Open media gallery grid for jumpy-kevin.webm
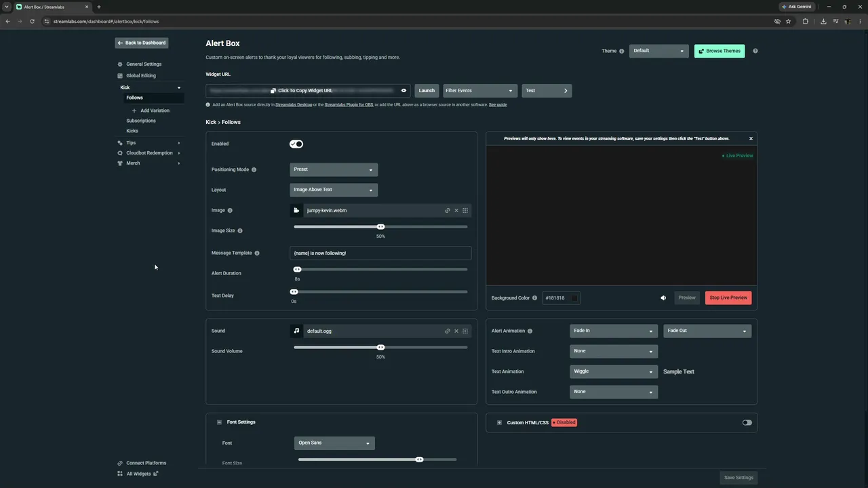The image size is (868, 488). (465, 211)
